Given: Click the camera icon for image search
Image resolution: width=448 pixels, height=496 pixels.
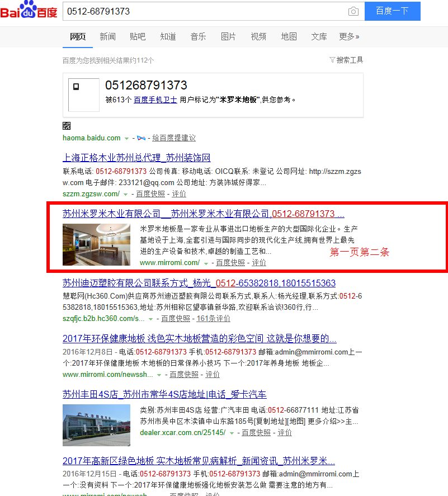Looking at the screenshot, I should (x=353, y=11).
